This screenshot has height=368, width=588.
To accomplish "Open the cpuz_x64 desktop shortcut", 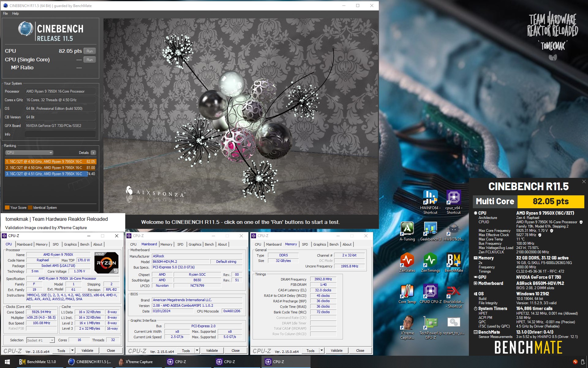I will pos(454,202).
